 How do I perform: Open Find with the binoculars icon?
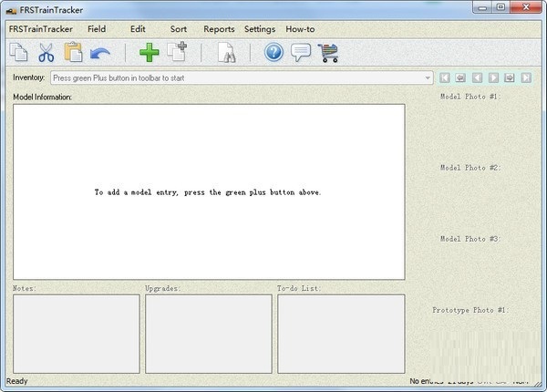226,53
